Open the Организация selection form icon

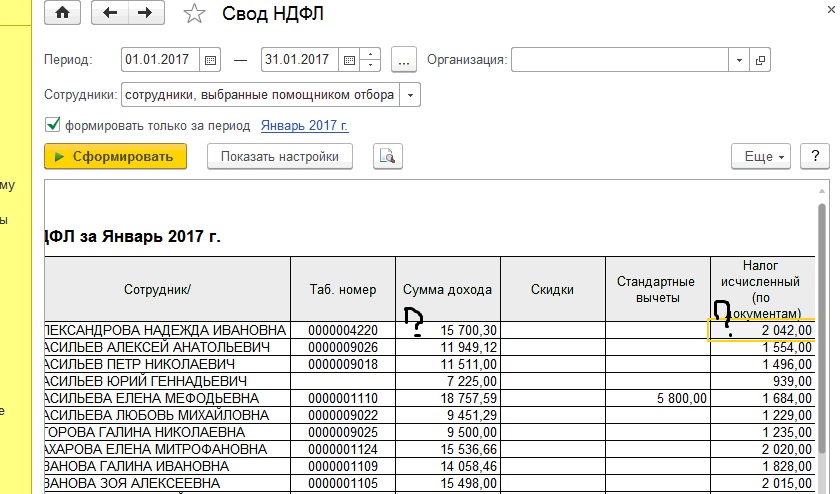[x=761, y=60]
